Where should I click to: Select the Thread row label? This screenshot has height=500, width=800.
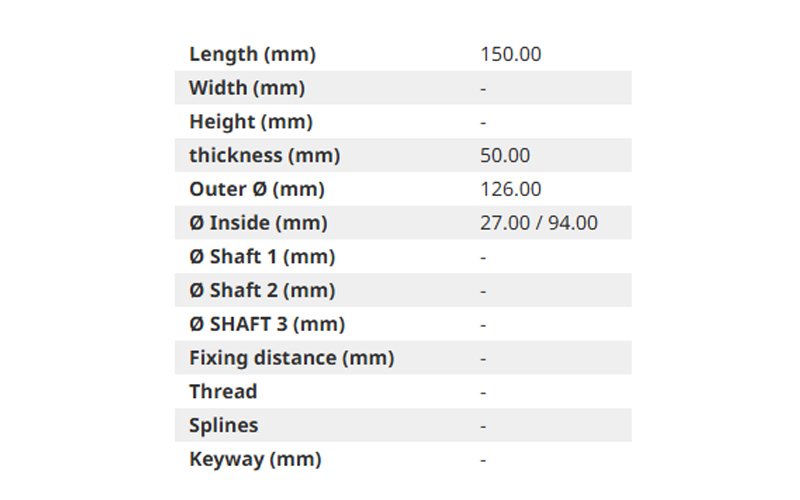coord(223,391)
